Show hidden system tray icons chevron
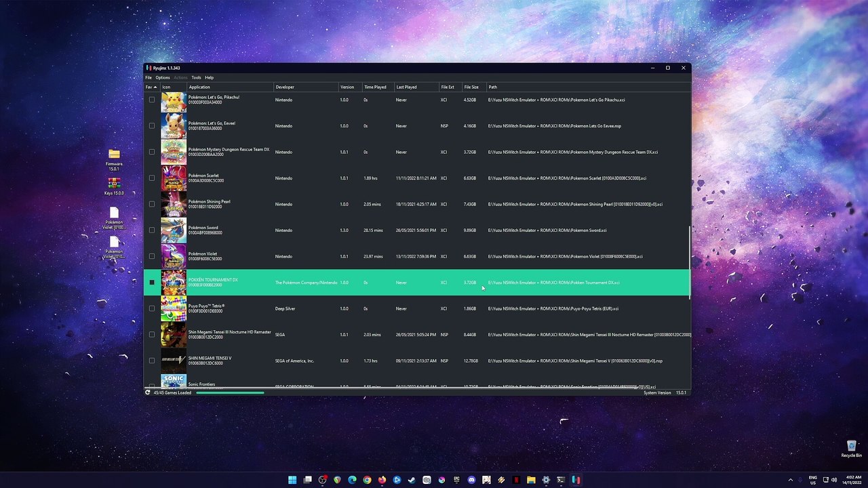868x488 pixels. pos(790,480)
